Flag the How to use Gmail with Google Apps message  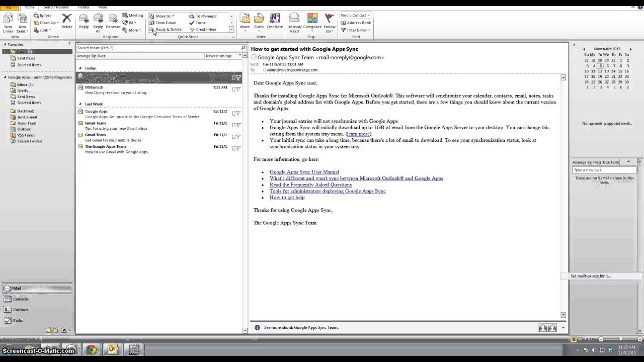[238, 148]
